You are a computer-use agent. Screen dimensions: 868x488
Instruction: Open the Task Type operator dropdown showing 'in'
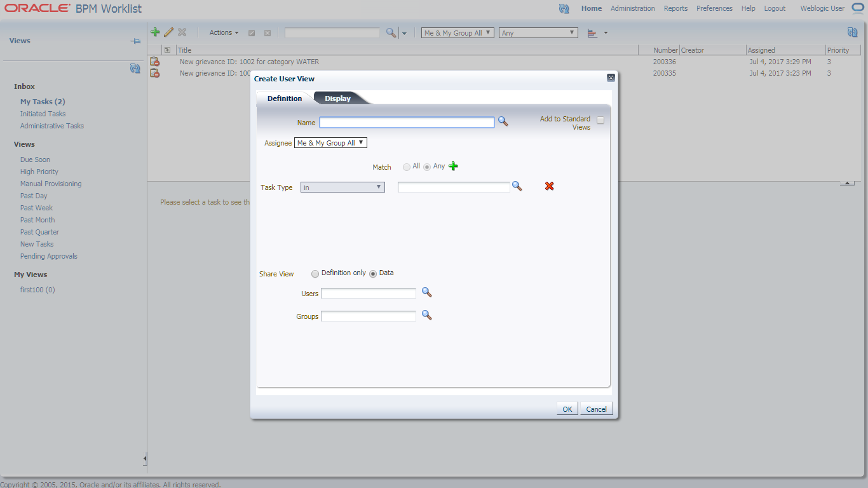(342, 187)
